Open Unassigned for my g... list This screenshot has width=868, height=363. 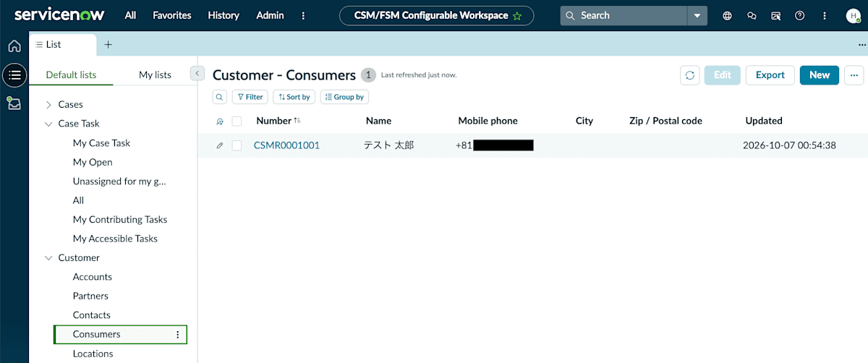[x=119, y=181]
